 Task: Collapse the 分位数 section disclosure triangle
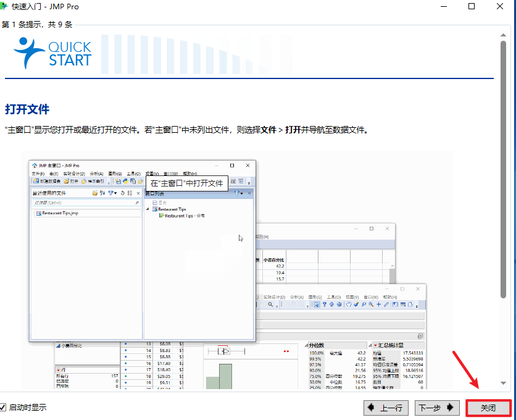coord(306,345)
